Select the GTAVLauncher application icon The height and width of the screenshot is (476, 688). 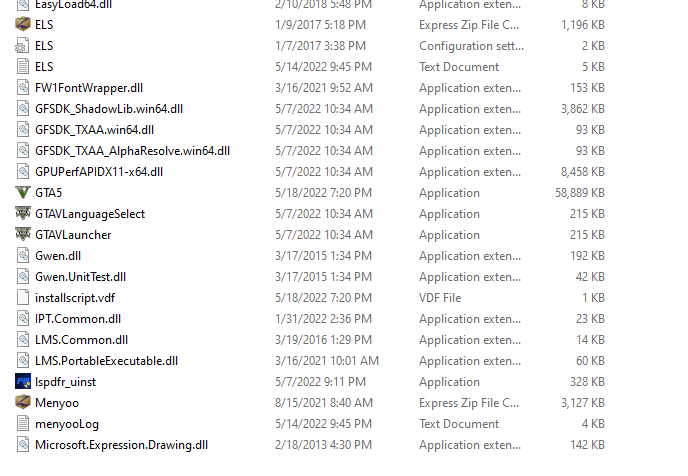(23, 235)
